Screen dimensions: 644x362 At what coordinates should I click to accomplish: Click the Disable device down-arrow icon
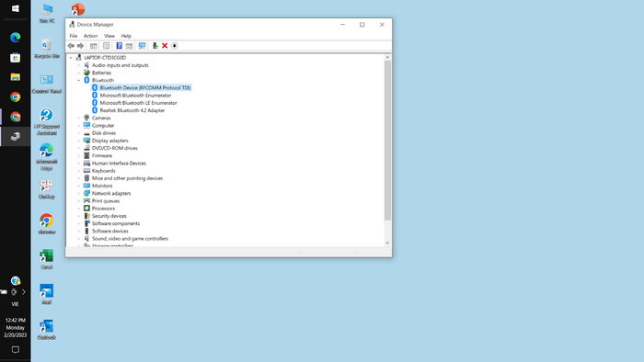[x=175, y=46]
